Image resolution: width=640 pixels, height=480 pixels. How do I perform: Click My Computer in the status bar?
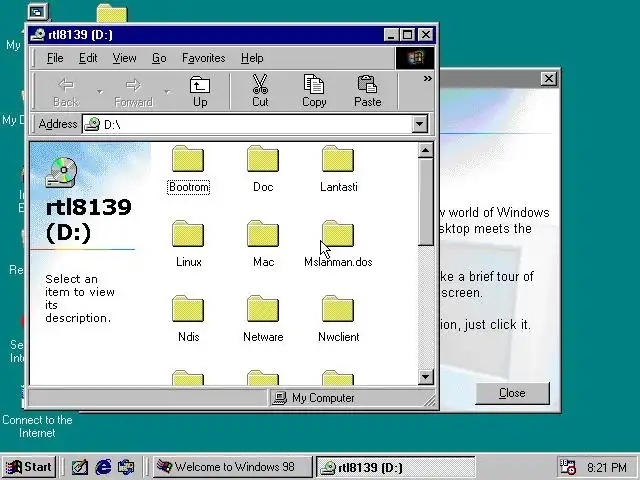[313, 398]
